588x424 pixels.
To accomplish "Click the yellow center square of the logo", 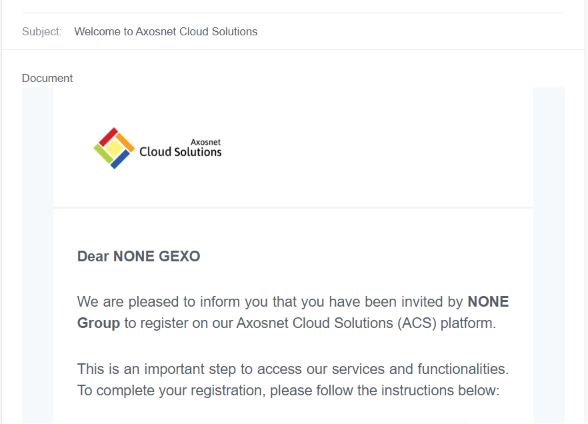I will click(114, 148).
